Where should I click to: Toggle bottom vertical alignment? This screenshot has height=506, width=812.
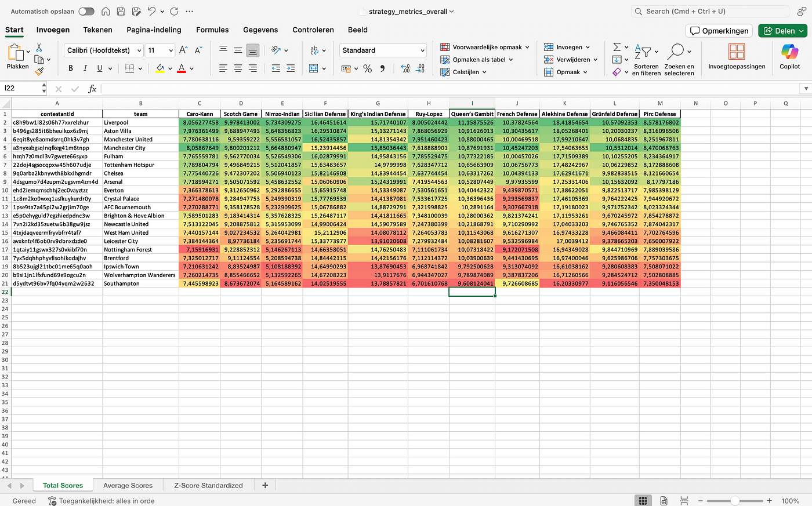coord(252,50)
